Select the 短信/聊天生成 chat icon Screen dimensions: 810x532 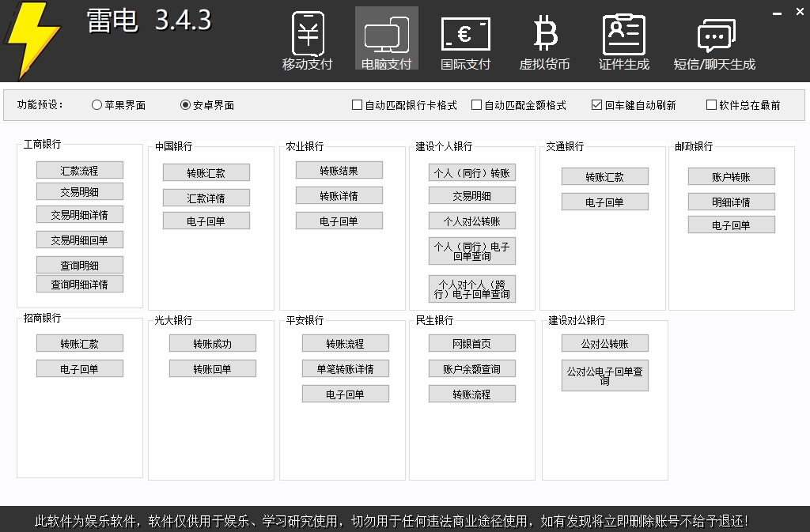pyautogui.click(x=714, y=38)
